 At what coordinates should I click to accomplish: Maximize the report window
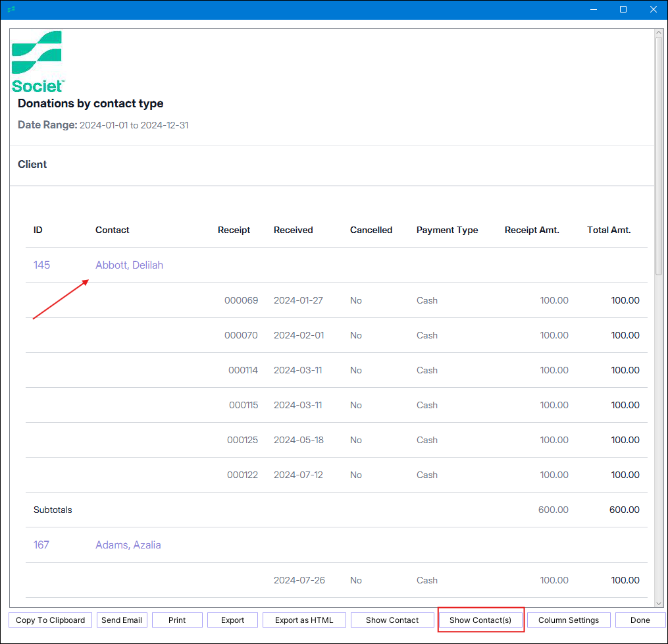click(623, 9)
